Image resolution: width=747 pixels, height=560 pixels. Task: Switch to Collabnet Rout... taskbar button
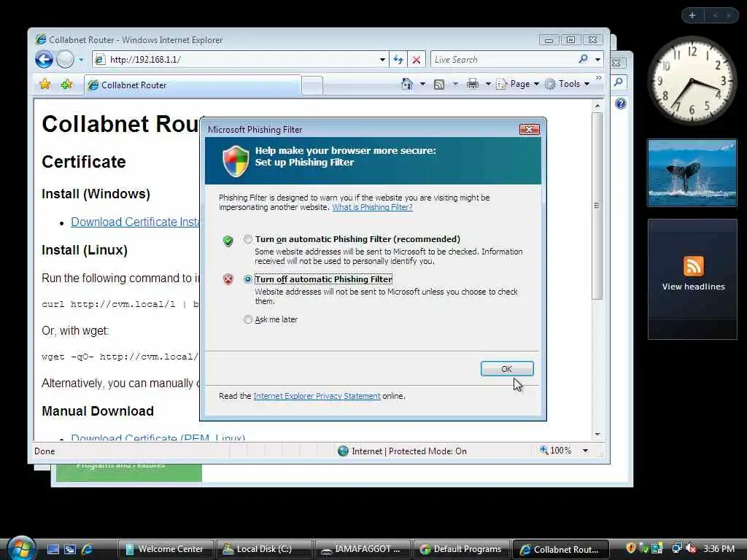(561, 549)
